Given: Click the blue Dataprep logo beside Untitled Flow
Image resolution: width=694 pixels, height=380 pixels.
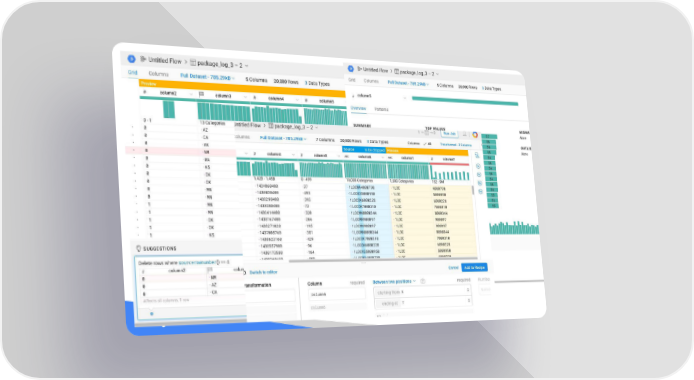Looking at the screenshot, I should coord(131,58).
